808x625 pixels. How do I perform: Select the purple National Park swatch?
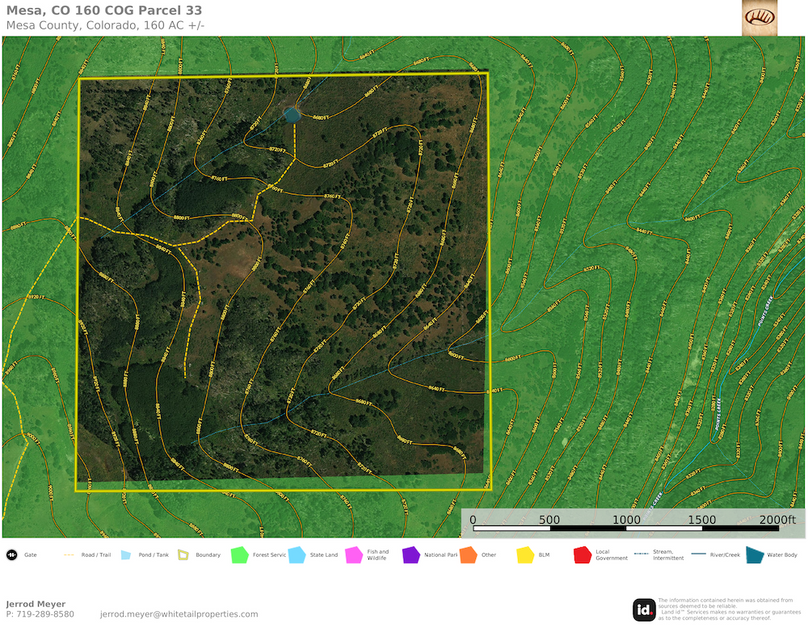coord(411,555)
